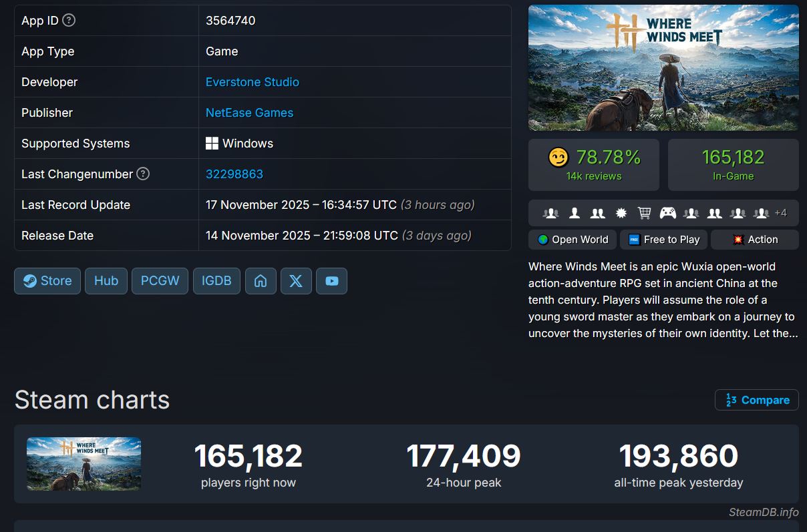Click the game controller support icon

point(668,213)
